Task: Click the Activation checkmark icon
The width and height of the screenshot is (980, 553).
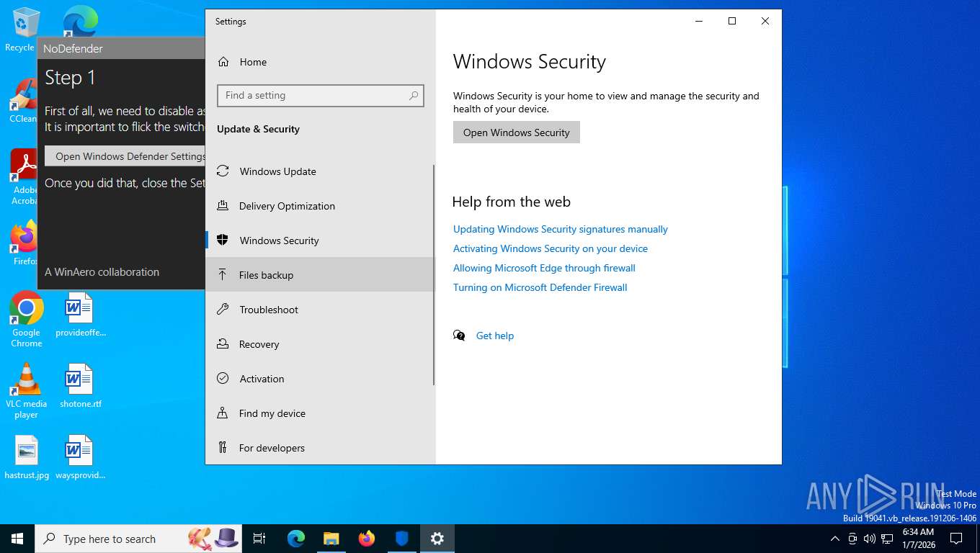Action: [x=223, y=379]
